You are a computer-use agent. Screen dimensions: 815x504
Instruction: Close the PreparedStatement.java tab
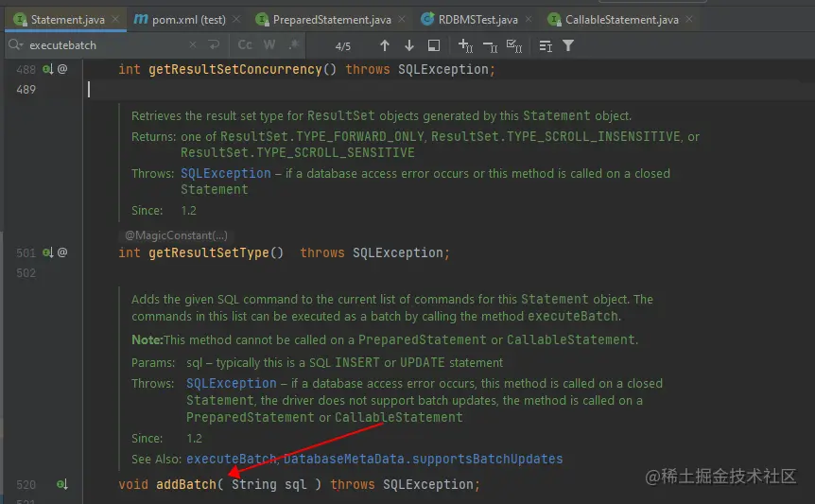click(x=401, y=19)
